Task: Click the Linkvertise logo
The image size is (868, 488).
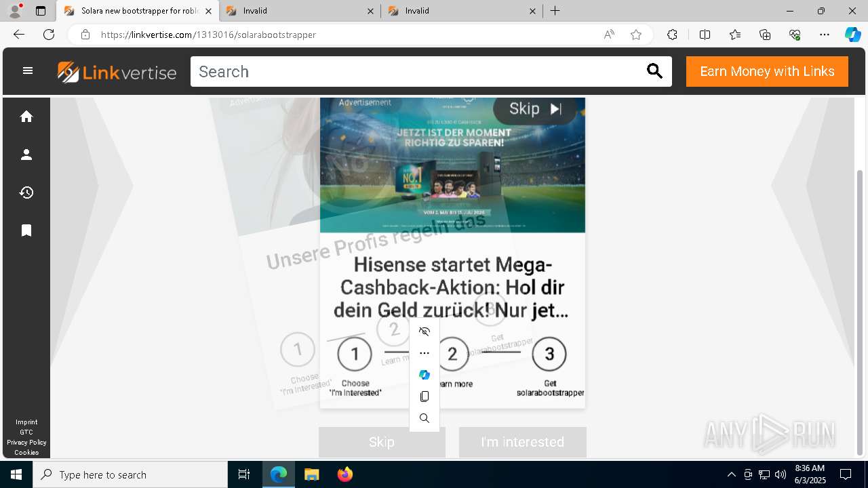Action: tap(117, 72)
